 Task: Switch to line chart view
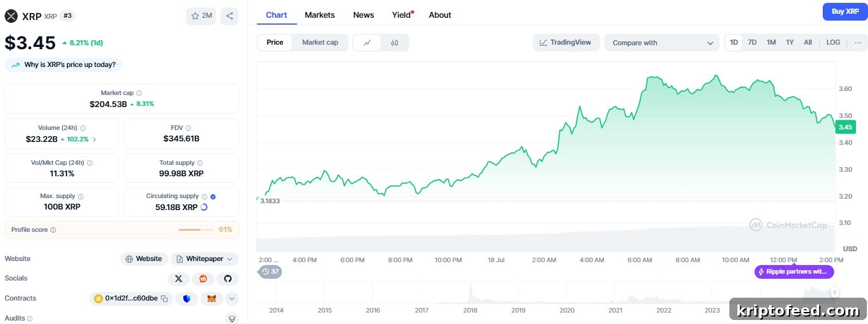pyautogui.click(x=367, y=42)
